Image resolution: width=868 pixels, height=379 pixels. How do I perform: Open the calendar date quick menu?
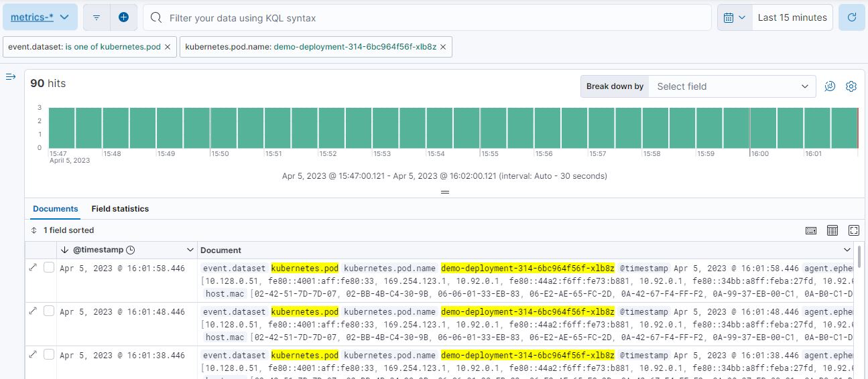click(x=735, y=17)
